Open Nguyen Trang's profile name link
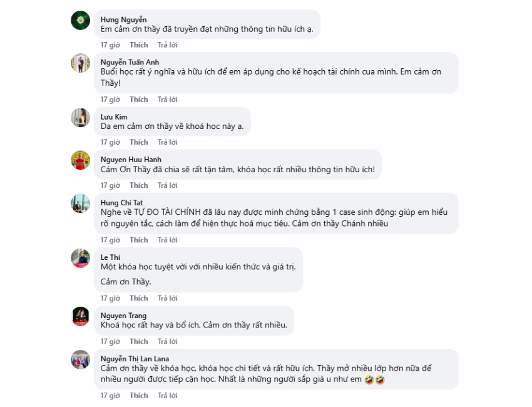 123,316
